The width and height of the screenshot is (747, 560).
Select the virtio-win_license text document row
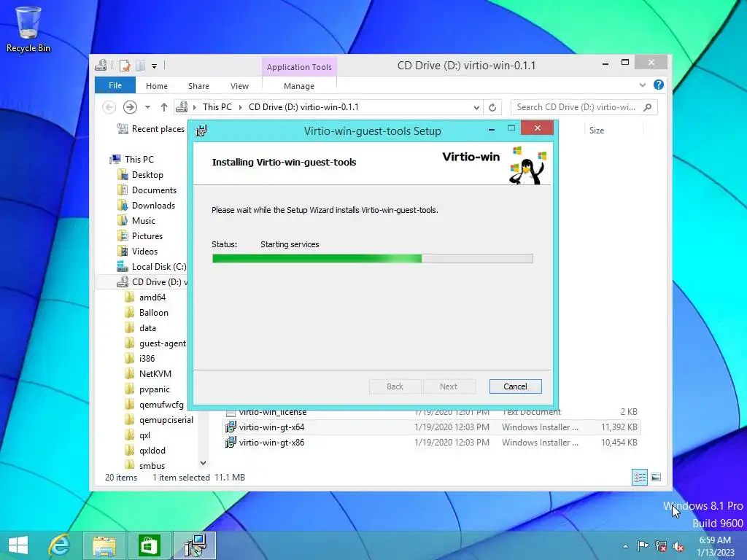click(431, 412)
